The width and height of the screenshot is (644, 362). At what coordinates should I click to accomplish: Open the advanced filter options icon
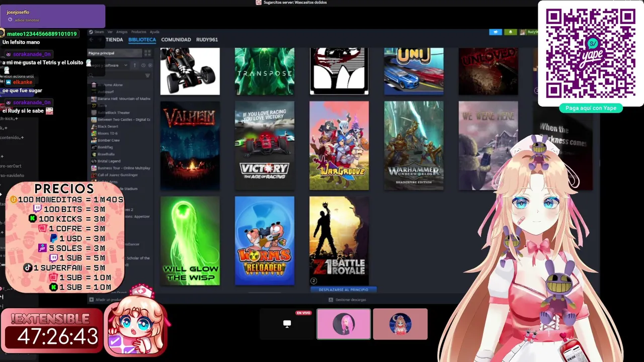(147, 75)
